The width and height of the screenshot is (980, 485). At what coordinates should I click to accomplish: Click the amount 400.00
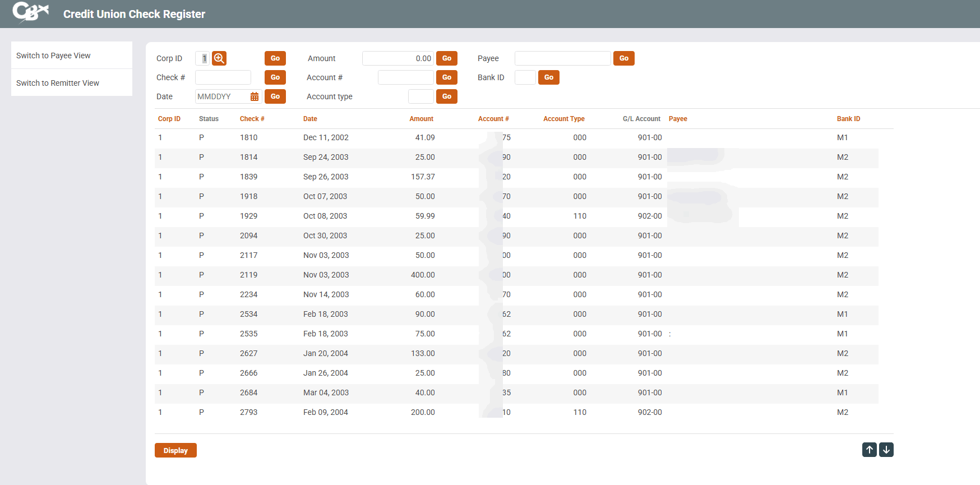[x=423, y=275]
